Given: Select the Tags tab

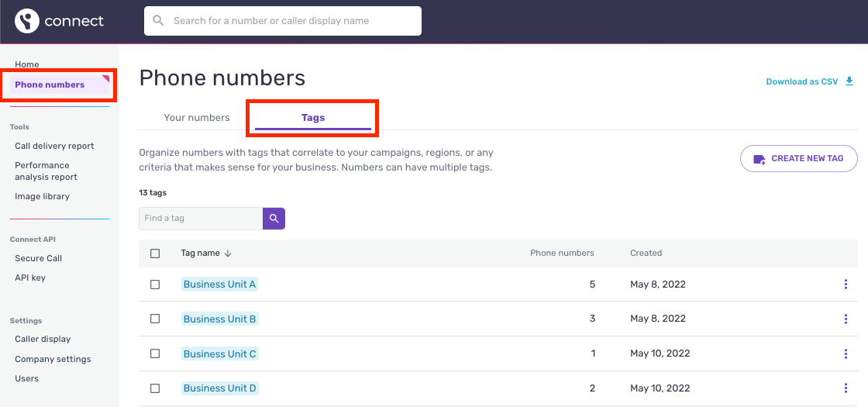Looking at the screenshot, I should click(313, 118).
